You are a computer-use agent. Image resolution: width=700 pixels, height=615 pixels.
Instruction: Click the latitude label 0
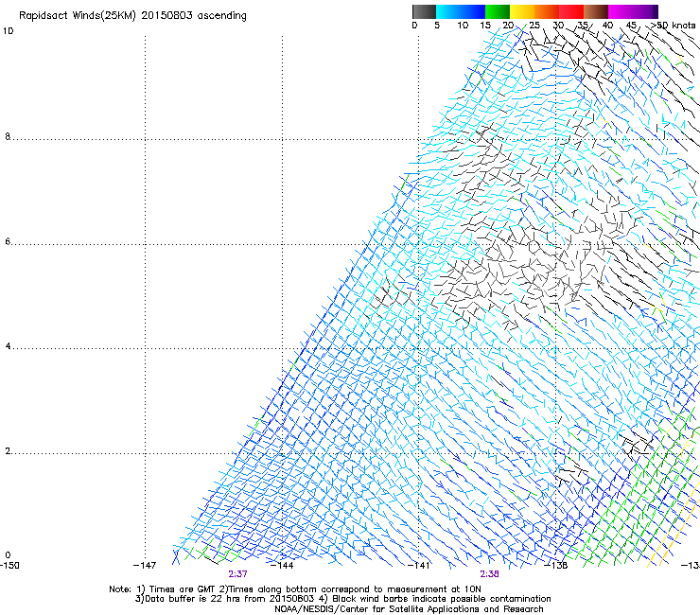pyautogui.click(x=8, y=555)
